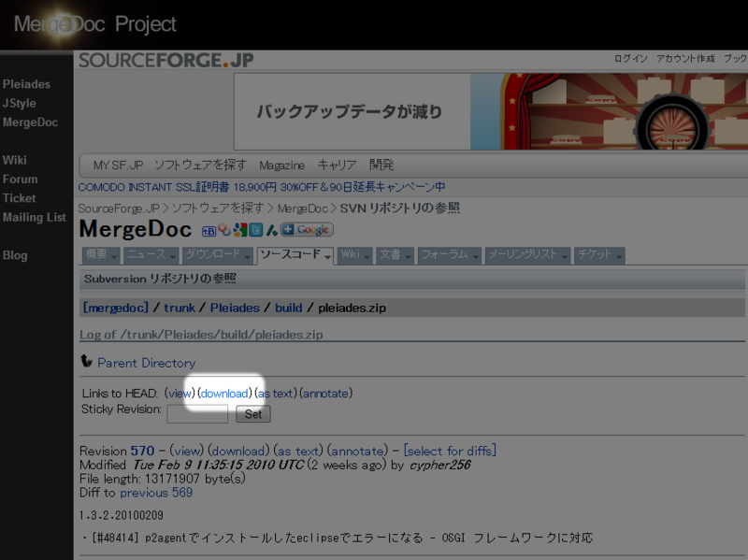Click the Twitter share icon
The height and width of the screenshot is (560, 748).
coord(255,230)
